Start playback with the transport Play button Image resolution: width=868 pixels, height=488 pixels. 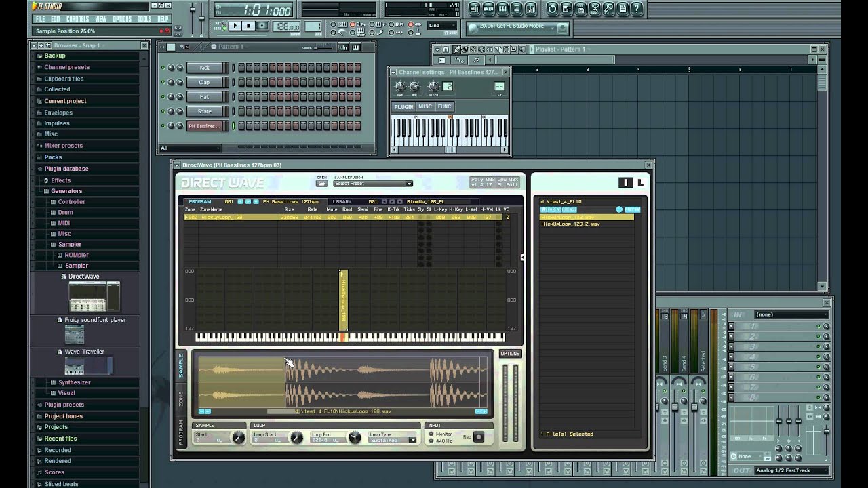coord(235,26)
